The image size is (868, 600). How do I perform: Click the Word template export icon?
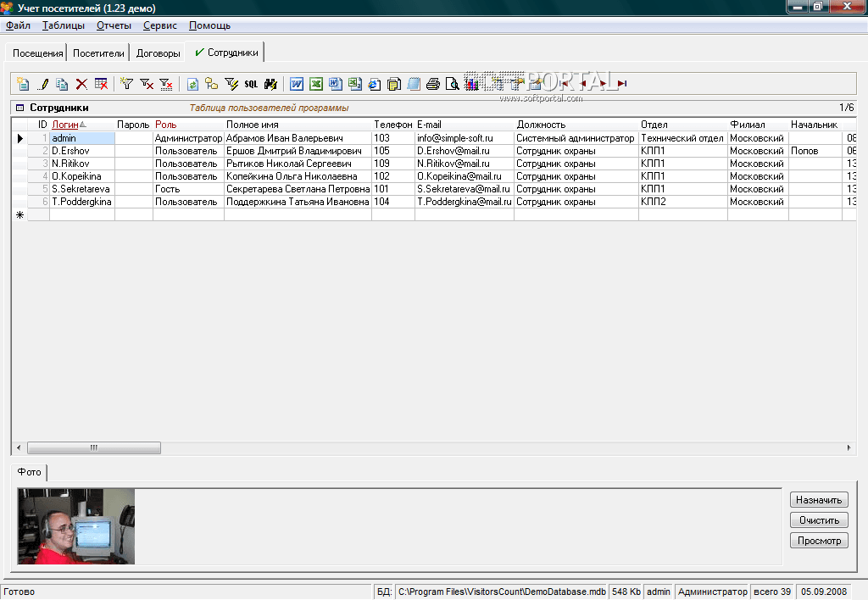pos(336,84)
